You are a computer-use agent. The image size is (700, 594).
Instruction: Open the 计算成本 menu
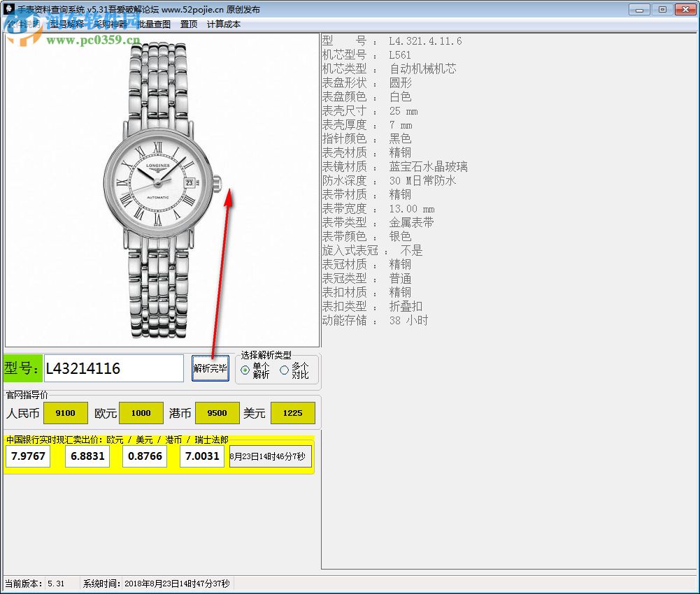(x=224, y=24)
